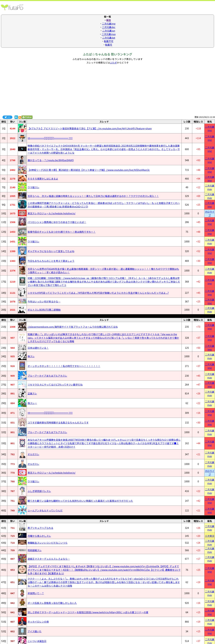Open ボルトスレBORUTO第二部開始 thread

coord(44,309)
